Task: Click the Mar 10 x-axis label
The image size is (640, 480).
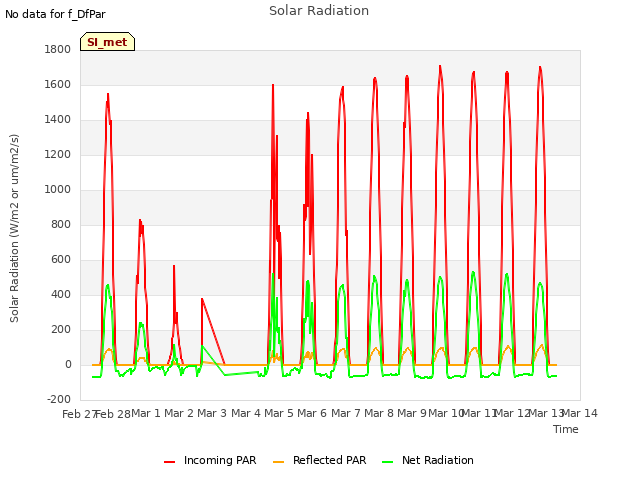Action: [x=446, y=413]
